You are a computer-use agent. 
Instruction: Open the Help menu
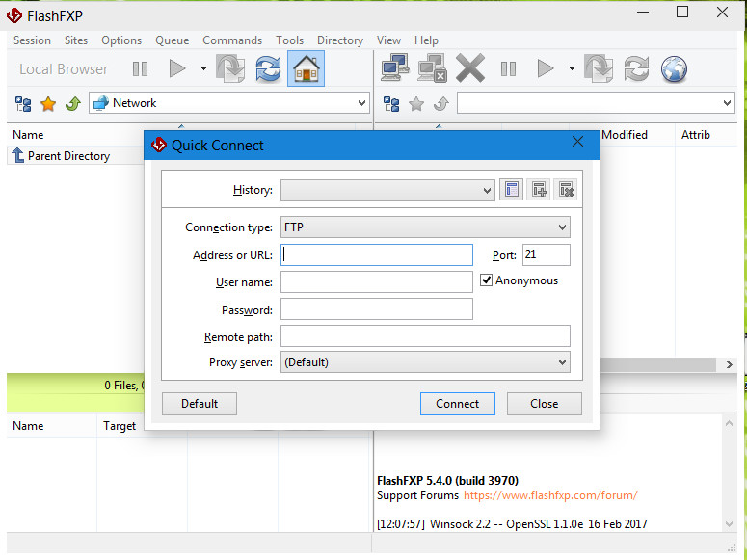[x=426, y=40]
